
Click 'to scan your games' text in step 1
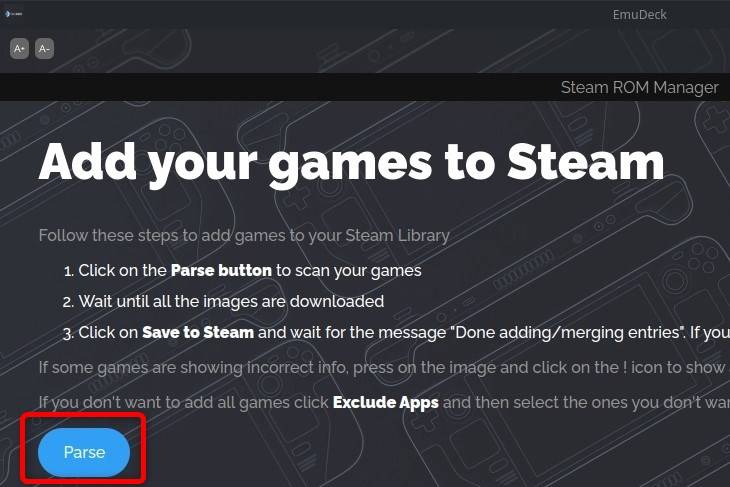point(349,270)
